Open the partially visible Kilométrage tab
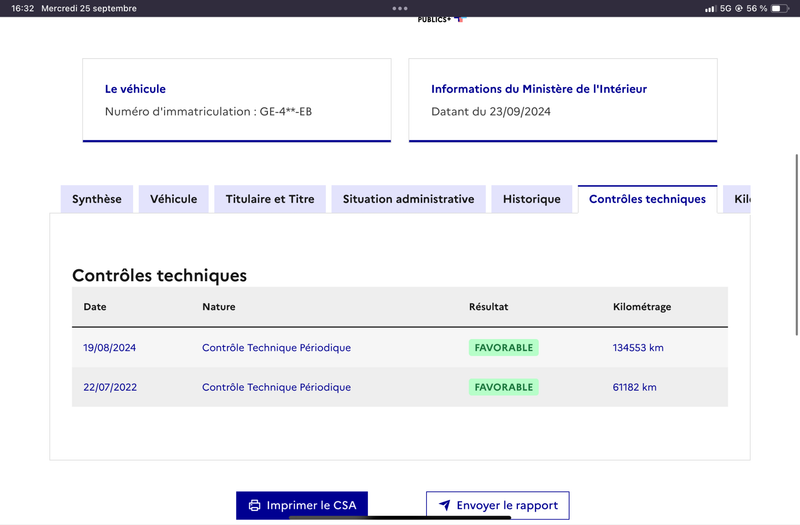The height and width of the screenshot is (525, 800). click(x=737, y=199)
